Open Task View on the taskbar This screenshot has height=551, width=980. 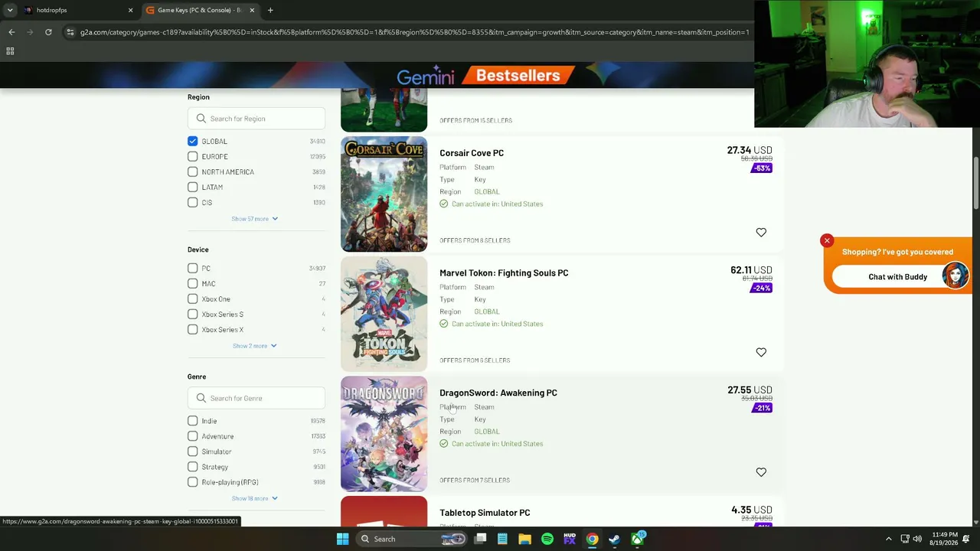[x=480, y=539]
